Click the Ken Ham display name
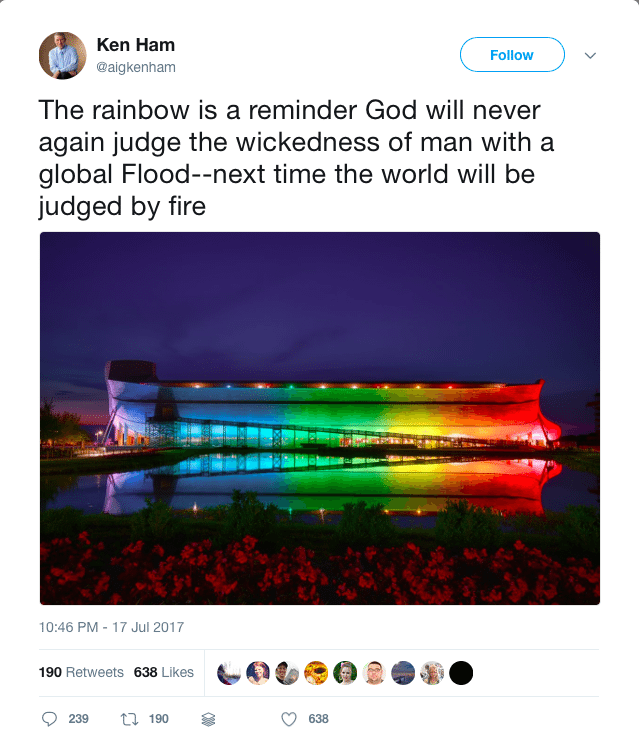The image size is (639, 740). tap(136, 45)
